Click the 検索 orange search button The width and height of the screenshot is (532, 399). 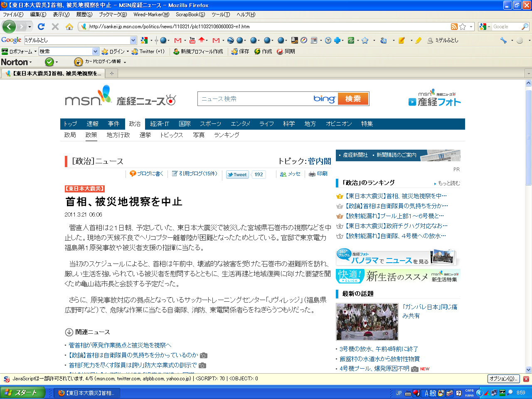353,99
